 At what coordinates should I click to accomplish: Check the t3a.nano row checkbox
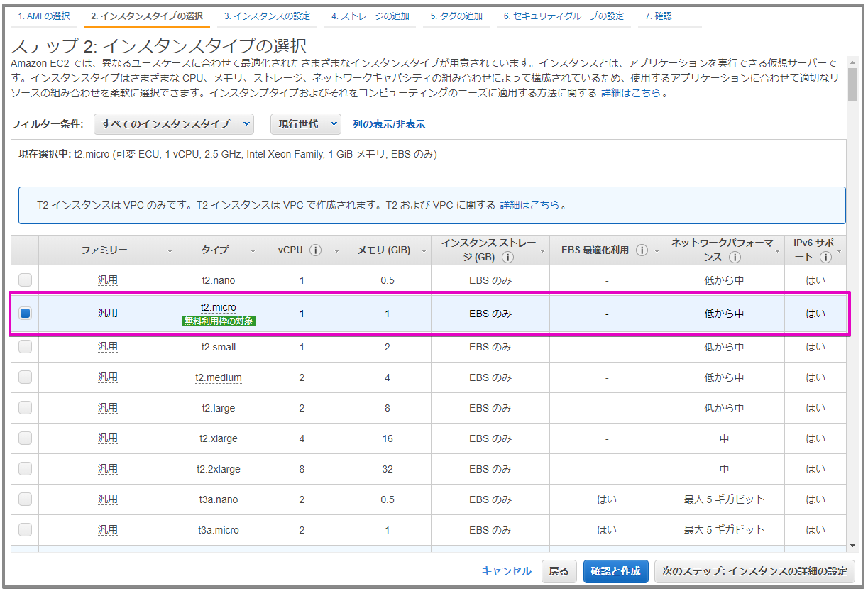26,499
